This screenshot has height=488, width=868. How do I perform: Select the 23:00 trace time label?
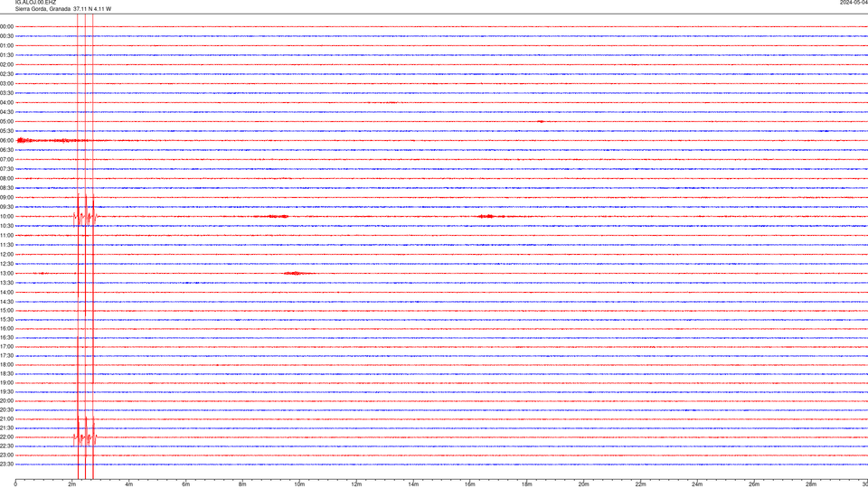[6, 455]
